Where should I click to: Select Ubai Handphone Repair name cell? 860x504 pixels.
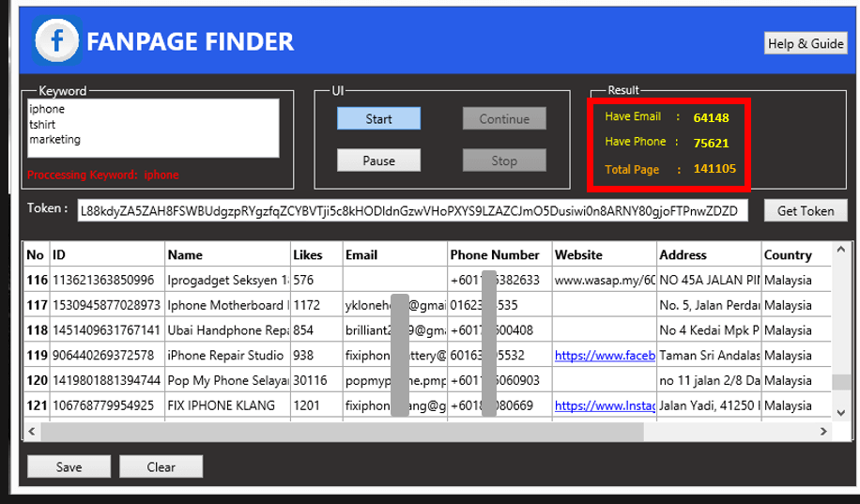(x=227, y=330)
